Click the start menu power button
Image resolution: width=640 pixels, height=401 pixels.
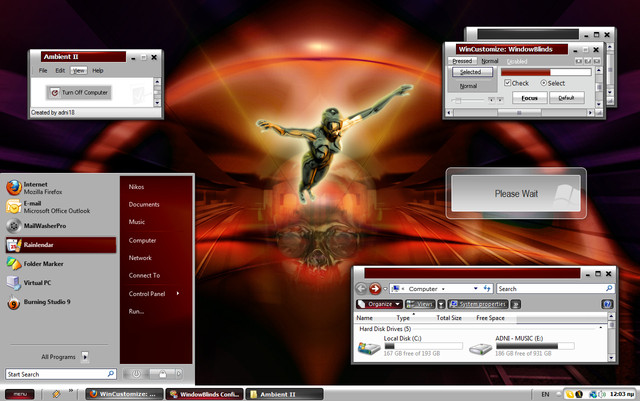pyautogui.click(x=136, y=374)
